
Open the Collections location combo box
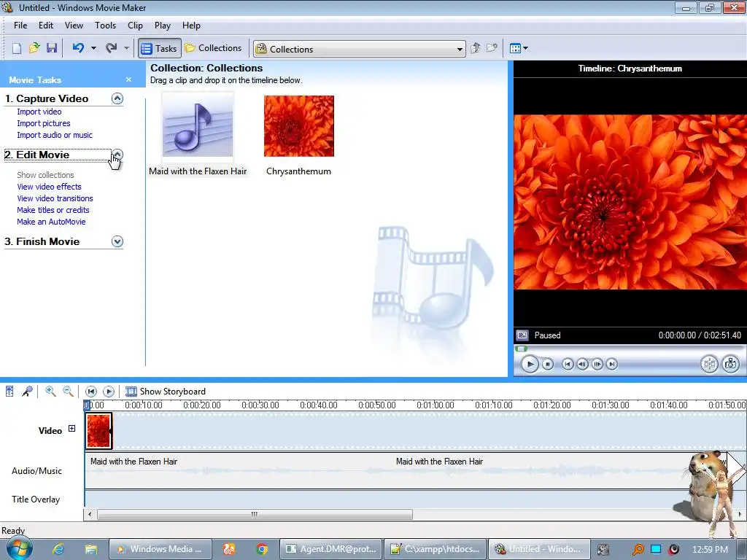(360, 49)
